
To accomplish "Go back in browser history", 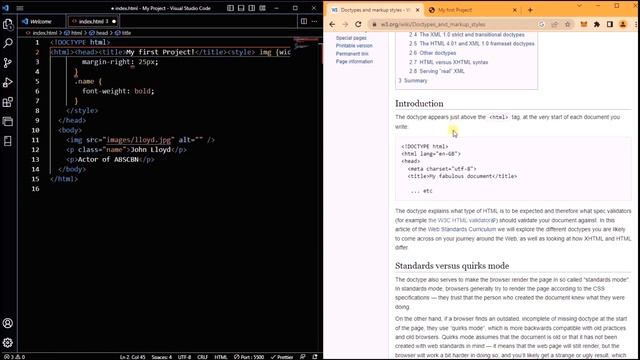I will (332, 24).
